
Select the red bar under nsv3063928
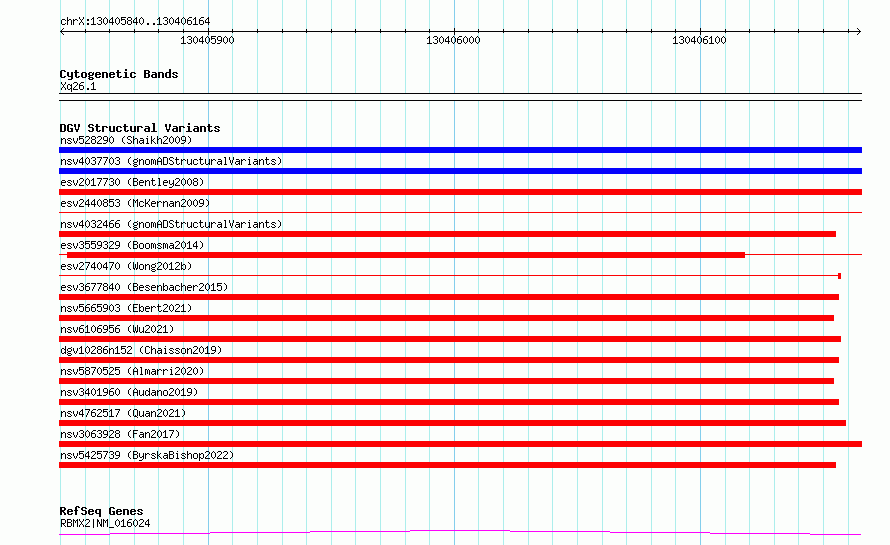click(460, 444)
